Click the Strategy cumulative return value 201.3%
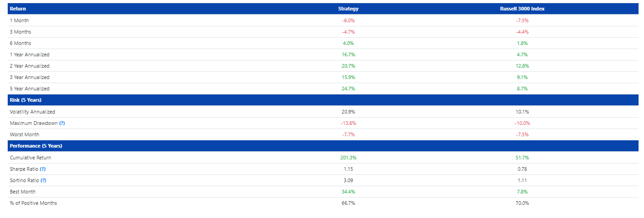This screenshot has height=218, width=644. (348, 158)
